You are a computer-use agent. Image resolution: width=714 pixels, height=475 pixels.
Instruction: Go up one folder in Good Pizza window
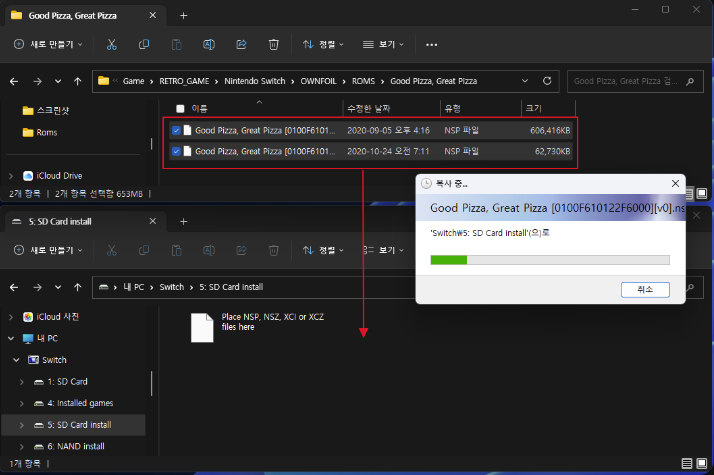click(77, 81)
